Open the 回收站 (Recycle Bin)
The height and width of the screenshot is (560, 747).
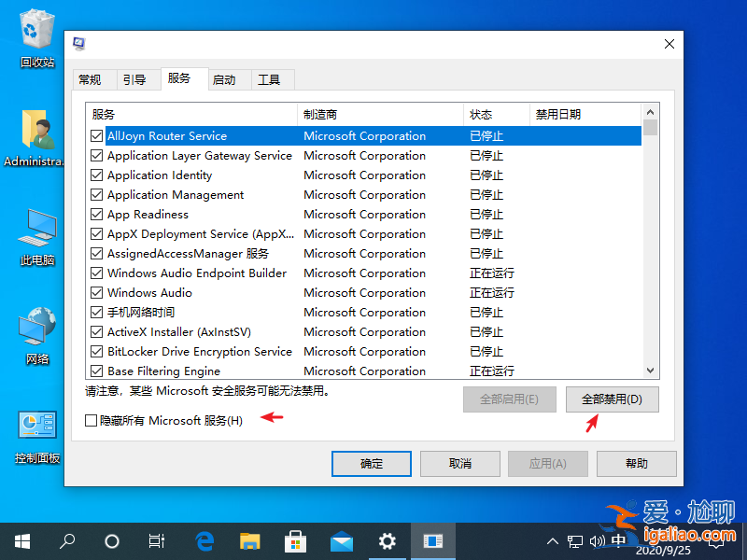(37, 35)
